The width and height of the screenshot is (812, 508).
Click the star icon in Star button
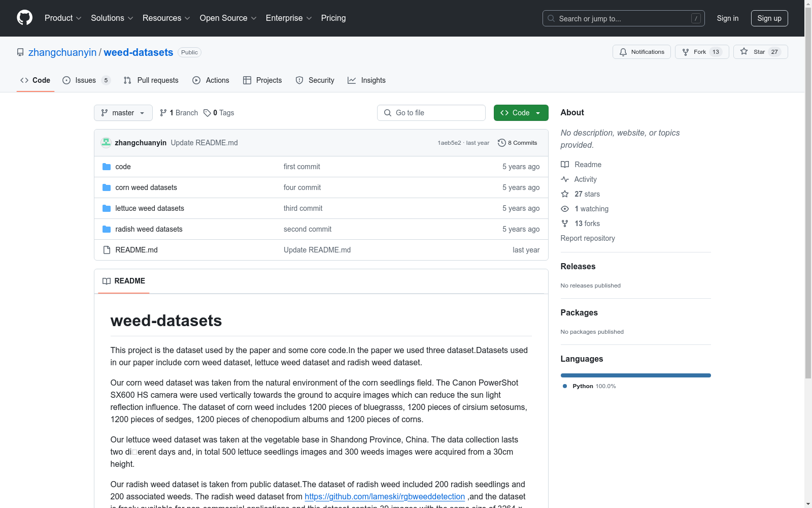click(744, 51)
